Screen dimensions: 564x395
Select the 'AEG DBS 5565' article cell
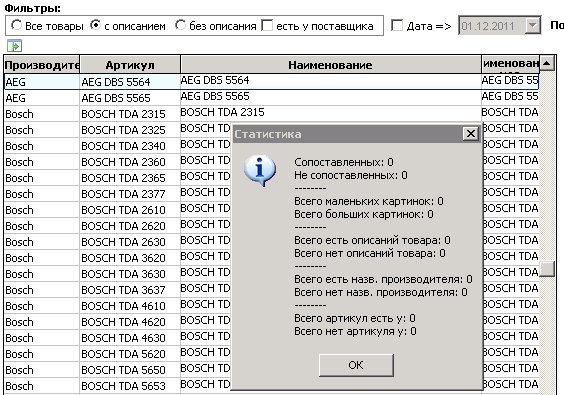point(129,98)
